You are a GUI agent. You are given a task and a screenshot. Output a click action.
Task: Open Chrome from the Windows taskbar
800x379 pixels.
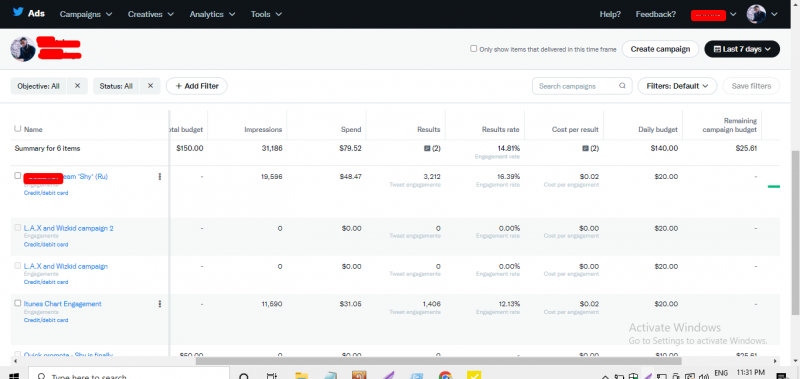445,376
